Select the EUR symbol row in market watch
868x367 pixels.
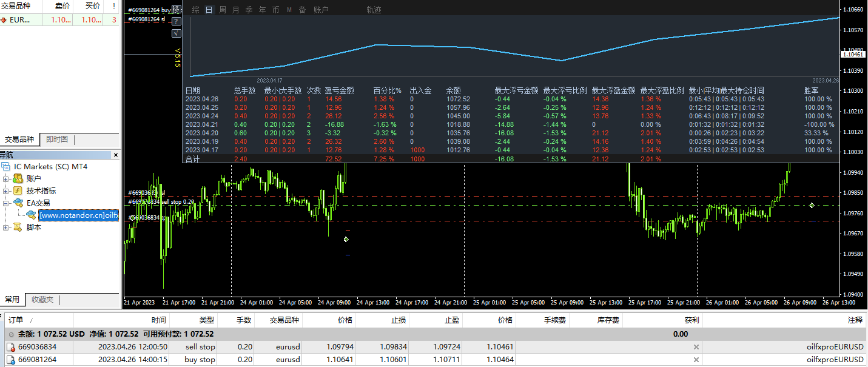coord(59,20)
